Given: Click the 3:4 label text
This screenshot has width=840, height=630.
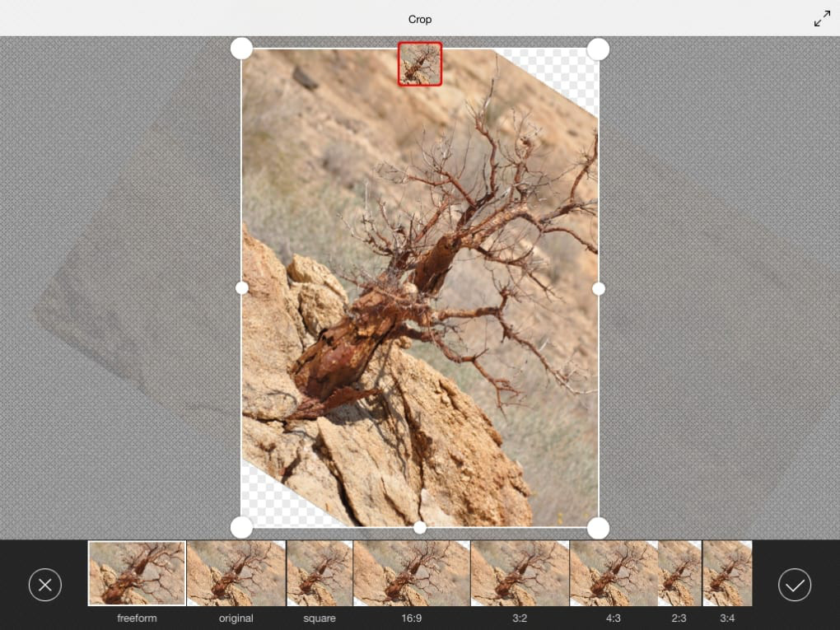Looking at the screenshot, I should pyautogui.click(x=727, y=618).
